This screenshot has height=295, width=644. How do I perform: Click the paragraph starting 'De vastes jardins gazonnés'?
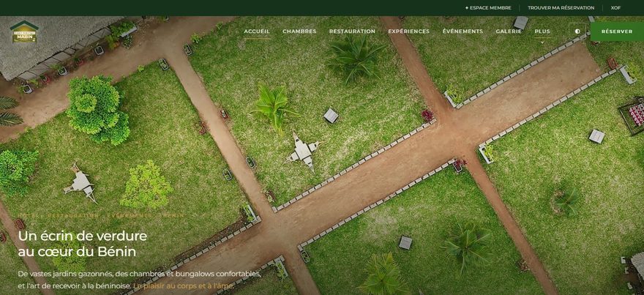coord(140,280)
